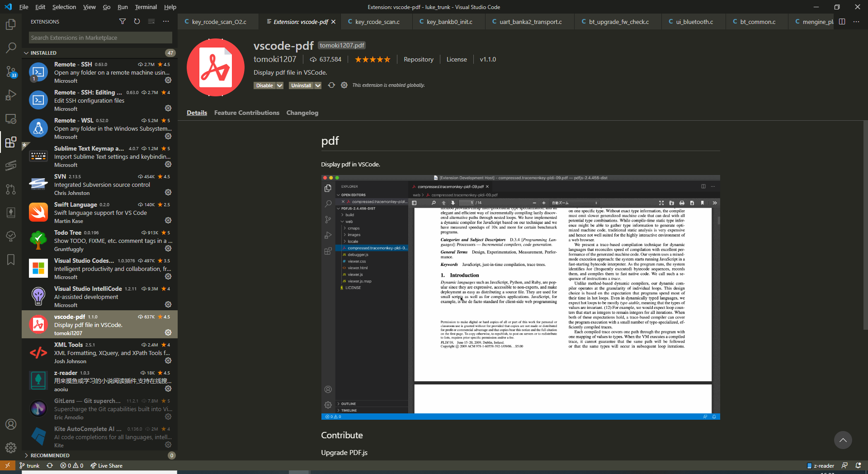Screen dimensions: 868x474
Task: Open manage gear for Remote - SSH
Action: [168, 80]
